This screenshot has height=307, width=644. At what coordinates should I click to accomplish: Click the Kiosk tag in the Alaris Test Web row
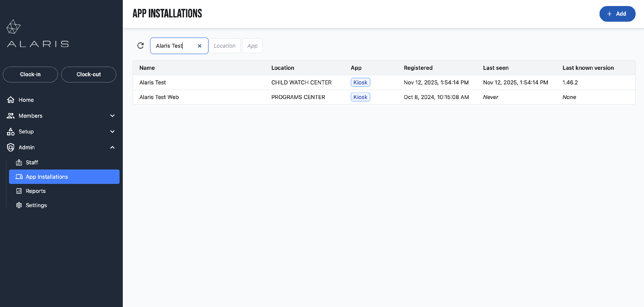360,97
